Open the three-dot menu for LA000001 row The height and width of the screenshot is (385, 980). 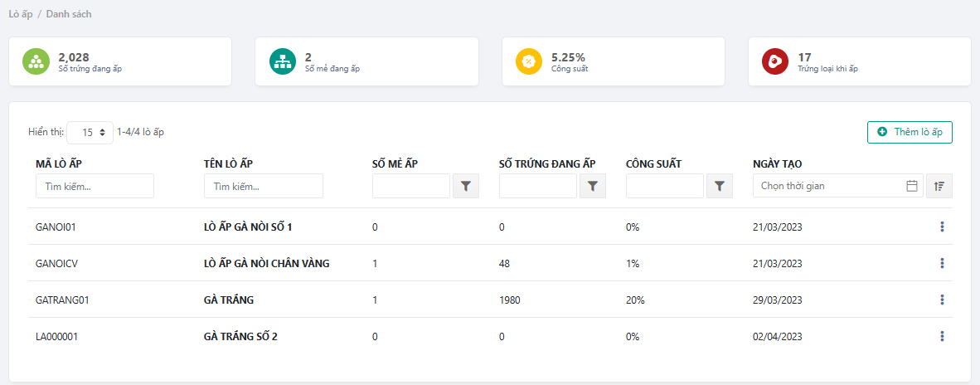pyautogui.click(x=942, y=336)
